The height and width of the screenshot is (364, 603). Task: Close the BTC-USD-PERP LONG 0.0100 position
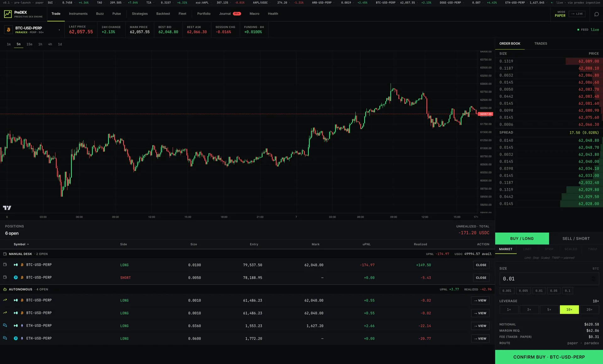(481, 265)
